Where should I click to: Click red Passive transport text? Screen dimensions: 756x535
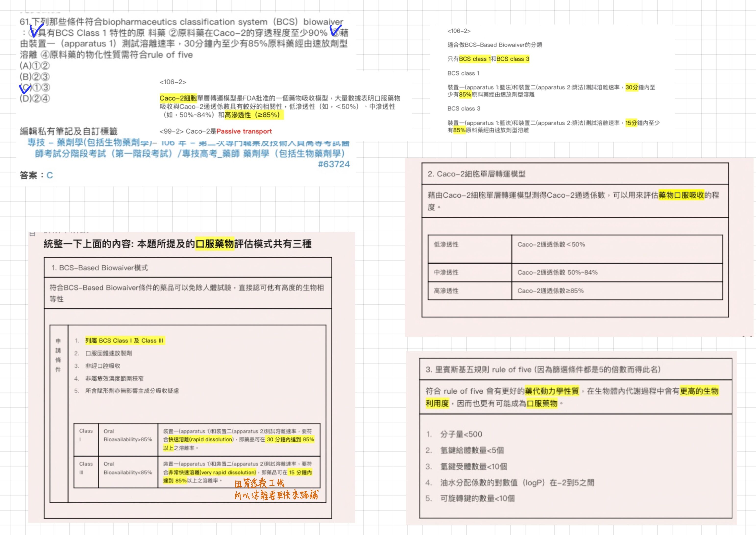(244, 131)
